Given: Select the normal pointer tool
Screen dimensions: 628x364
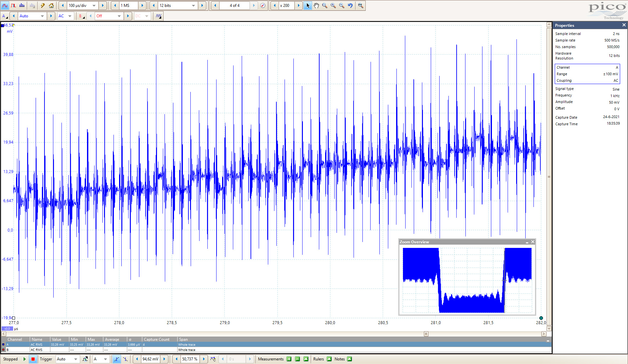Looking at the screenshot, I should pos(308,6).
